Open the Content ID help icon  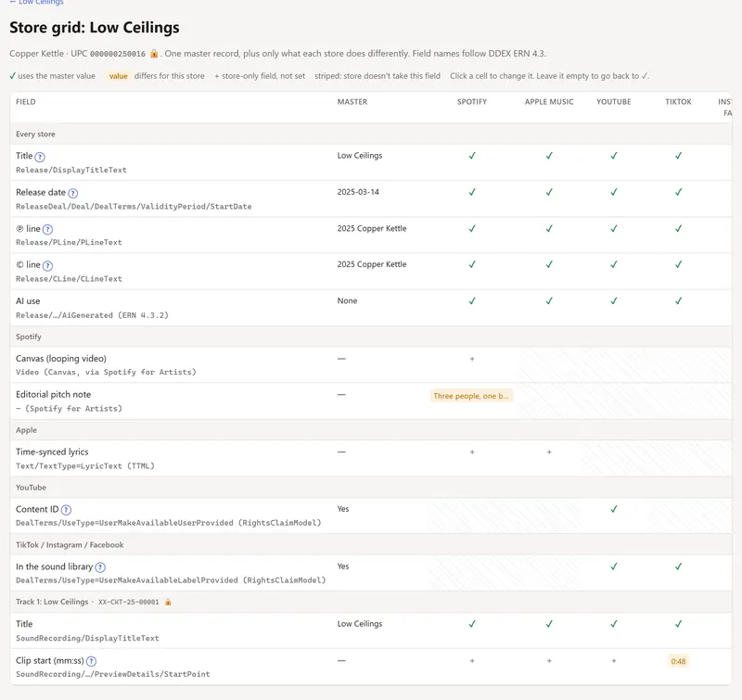(66, 510)
